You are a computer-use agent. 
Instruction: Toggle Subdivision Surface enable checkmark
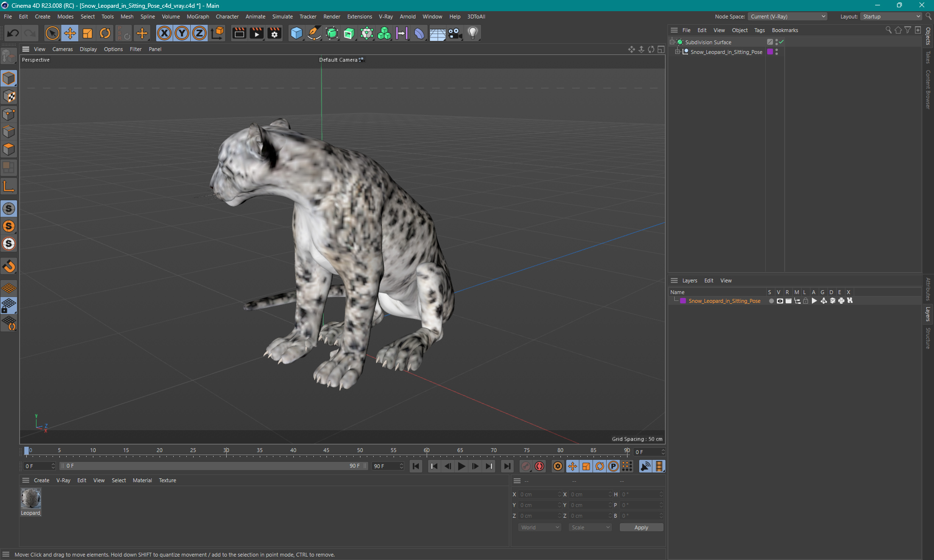click(x=781, y=42)
